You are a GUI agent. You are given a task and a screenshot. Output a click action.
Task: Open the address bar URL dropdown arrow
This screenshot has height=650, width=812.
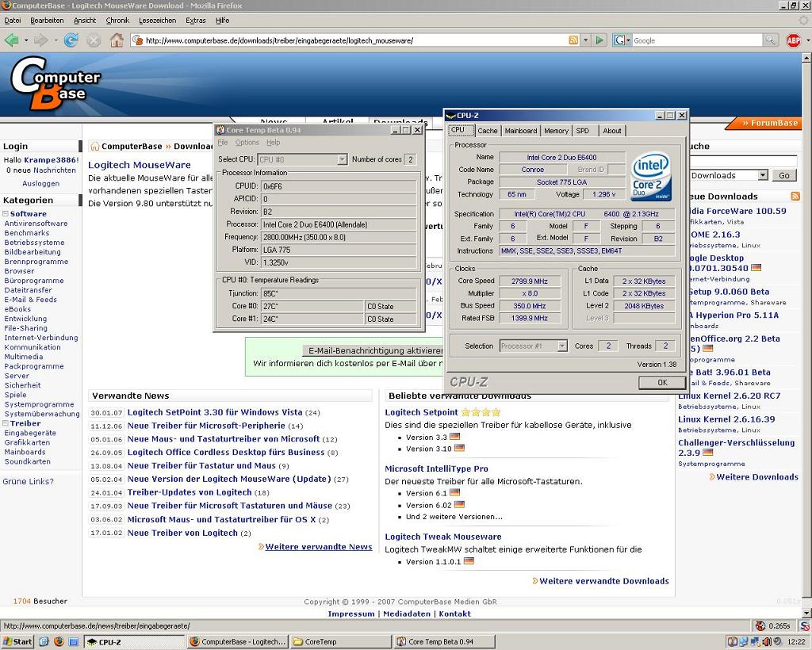pos(586,40)
